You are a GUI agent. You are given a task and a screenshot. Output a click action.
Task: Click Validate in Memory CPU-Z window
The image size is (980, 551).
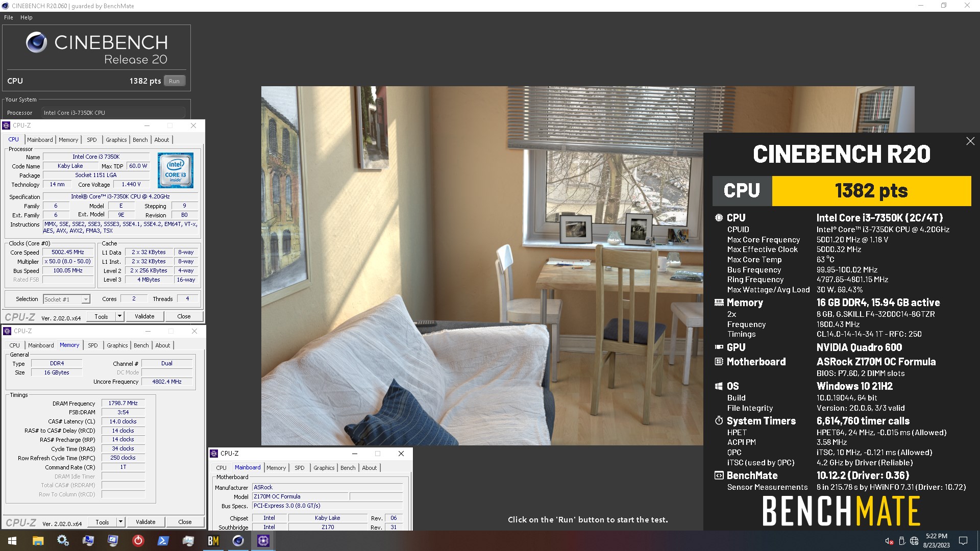click(145, 522)
